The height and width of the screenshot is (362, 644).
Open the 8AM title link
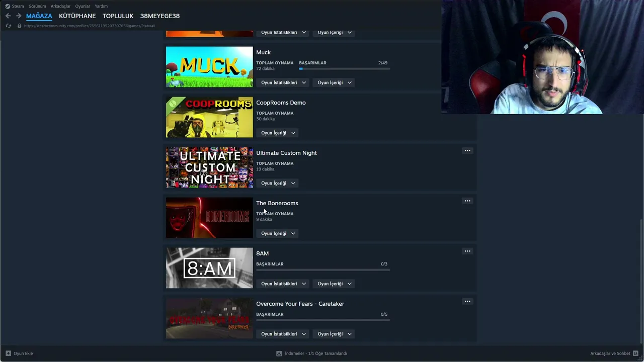point(262,253)
